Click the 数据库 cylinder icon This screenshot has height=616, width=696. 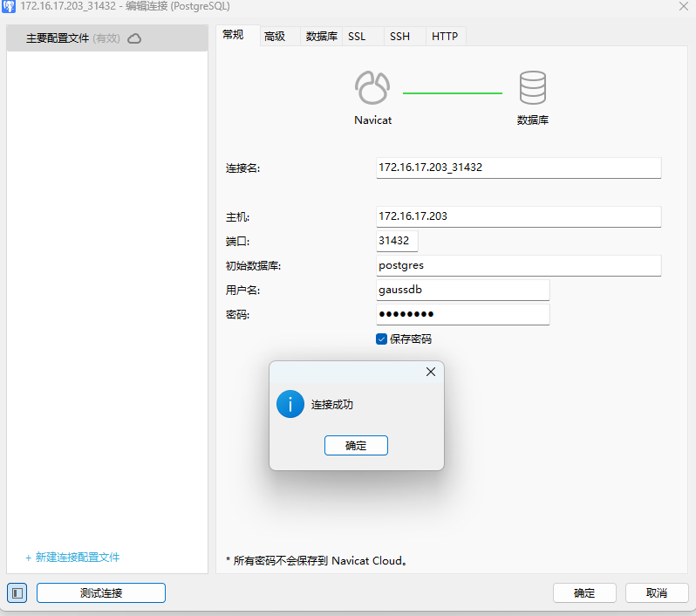coord(533,87)
